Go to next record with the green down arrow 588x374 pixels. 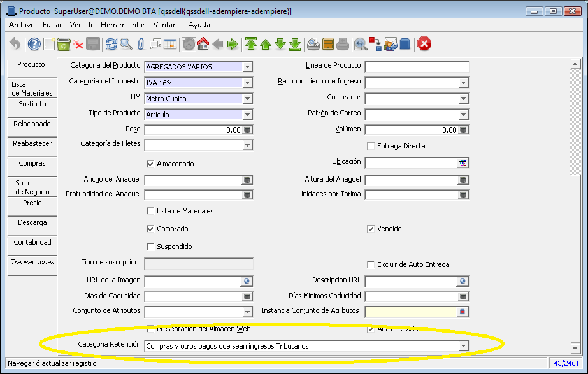click(280, 44)
